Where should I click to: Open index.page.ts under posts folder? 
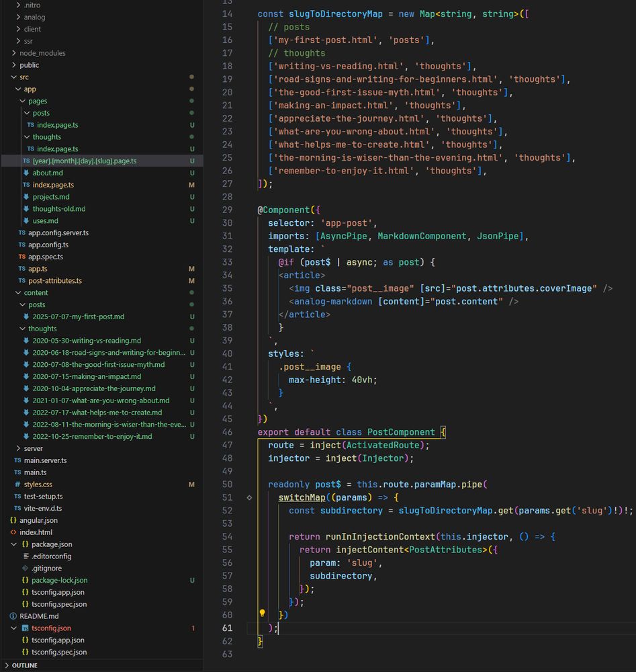pyautogui.click(x=57, y=125)
